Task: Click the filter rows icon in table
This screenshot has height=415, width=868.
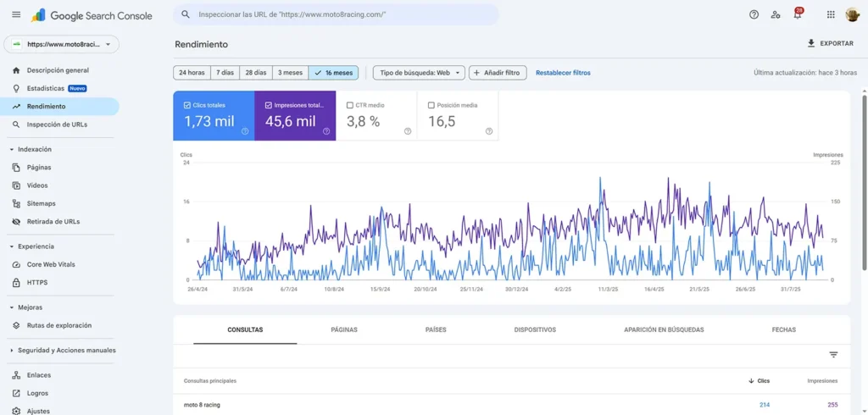Action: [833, 355]
